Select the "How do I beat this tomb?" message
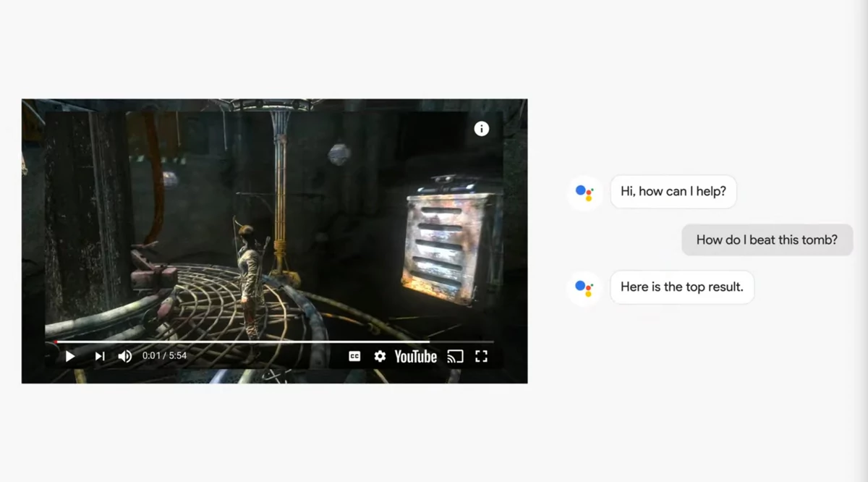 coord(767,240)
